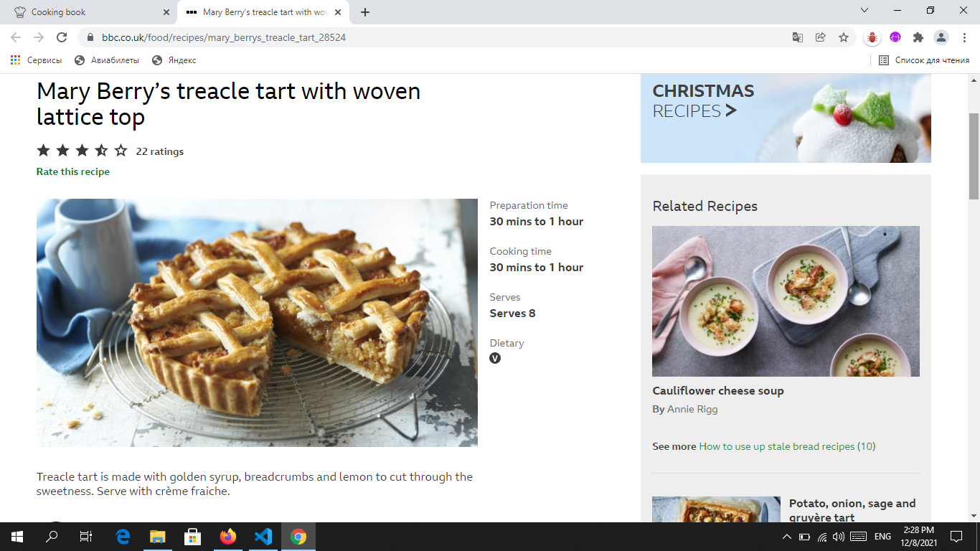
Task: Open Chrome menu with three-dot button
Action: pos(963,37)
